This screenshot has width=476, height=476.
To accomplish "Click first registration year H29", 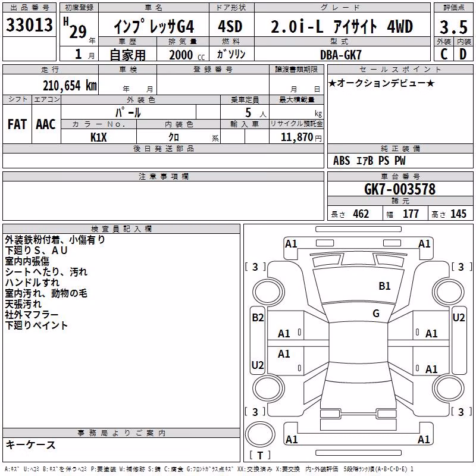I will click(x=76, y=28).
